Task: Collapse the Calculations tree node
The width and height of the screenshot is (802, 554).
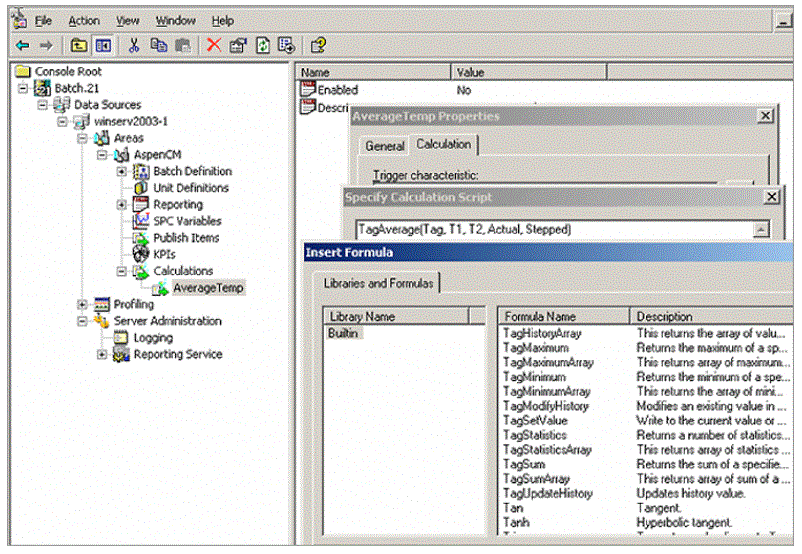Action: click(122, 271)
